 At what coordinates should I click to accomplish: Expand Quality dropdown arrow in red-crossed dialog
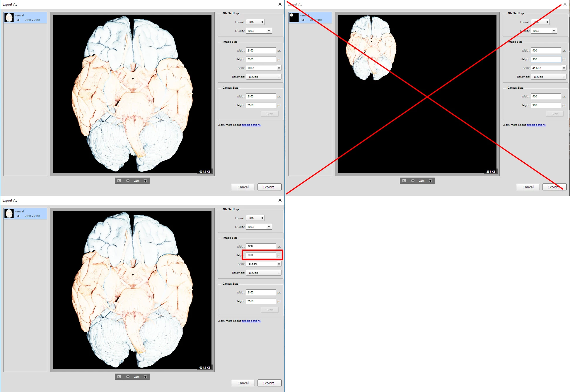[554, 31]
